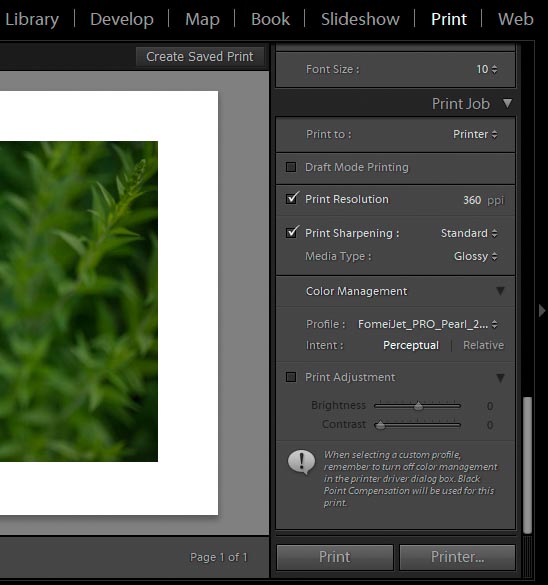This screenshot has width=548, height=585.
Task: Switch to the Develop module
Action: tap(122, 19)
